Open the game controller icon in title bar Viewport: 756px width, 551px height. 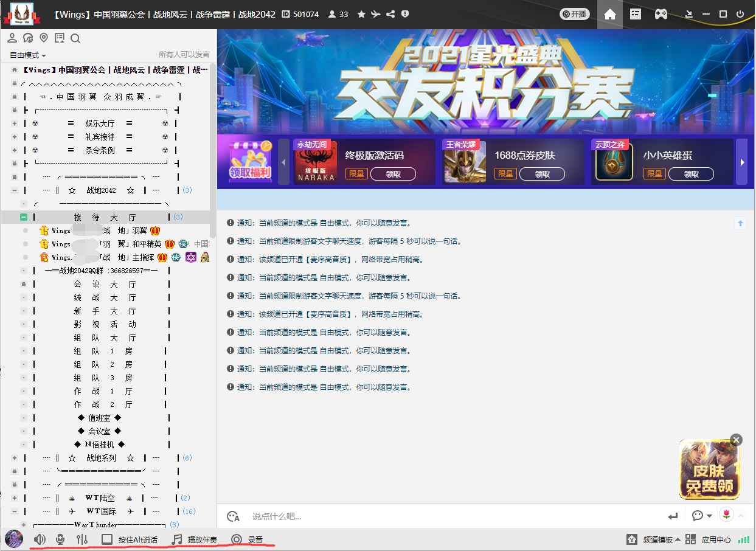pyautogui.click(x=661, y=14)
